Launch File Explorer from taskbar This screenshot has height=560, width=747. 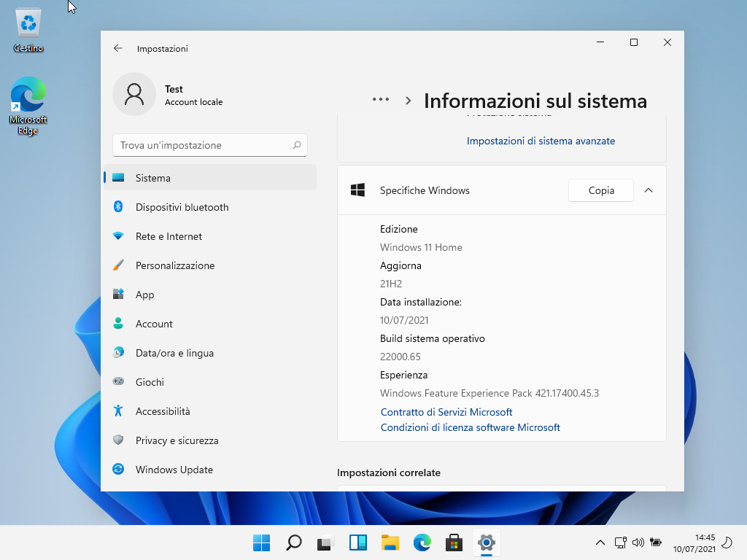390,542
